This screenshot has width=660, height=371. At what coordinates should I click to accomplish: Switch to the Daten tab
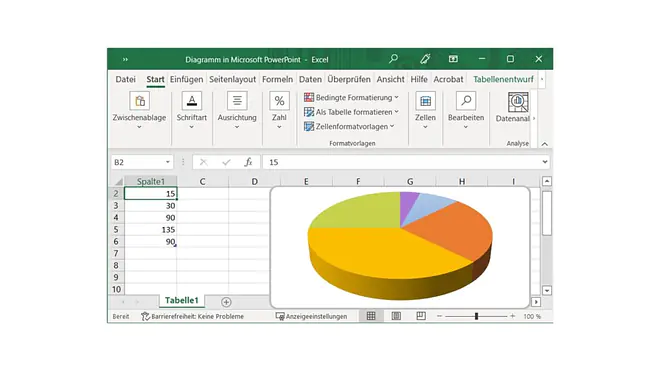click(x=310, y=79)
